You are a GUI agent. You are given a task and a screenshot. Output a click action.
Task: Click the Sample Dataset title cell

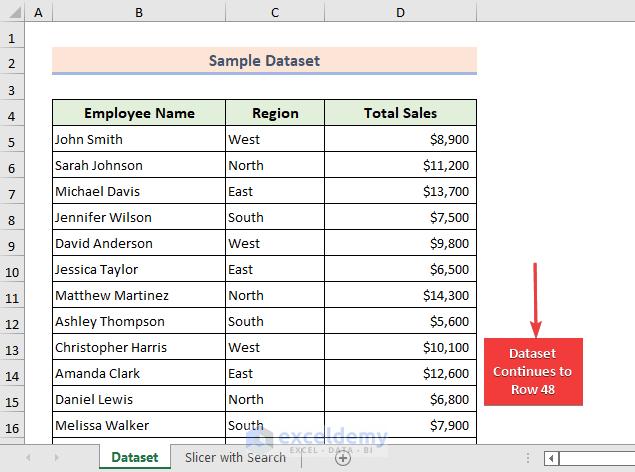(264, 61)
